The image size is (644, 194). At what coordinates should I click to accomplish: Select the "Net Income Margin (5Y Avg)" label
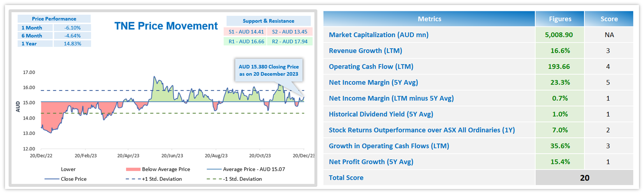373,83
